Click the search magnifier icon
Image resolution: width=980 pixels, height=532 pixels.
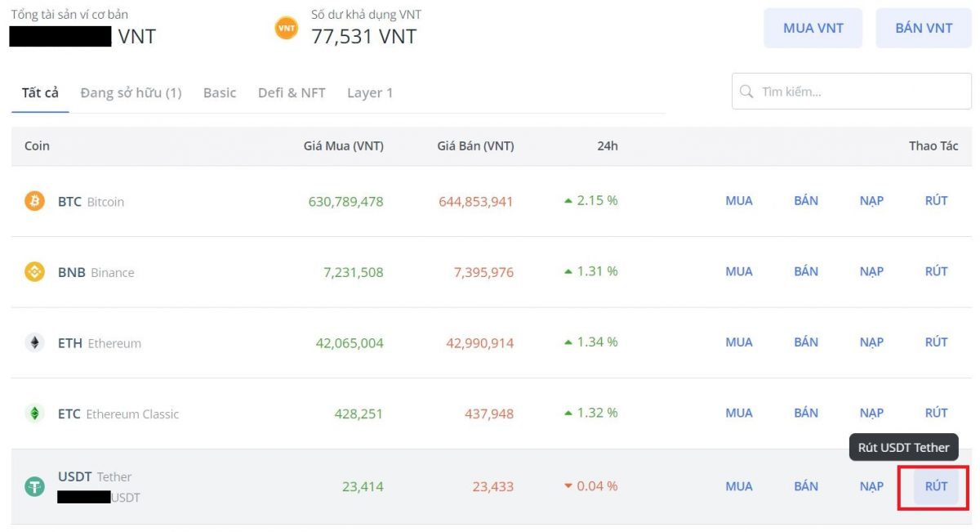(x=746, y=92)
